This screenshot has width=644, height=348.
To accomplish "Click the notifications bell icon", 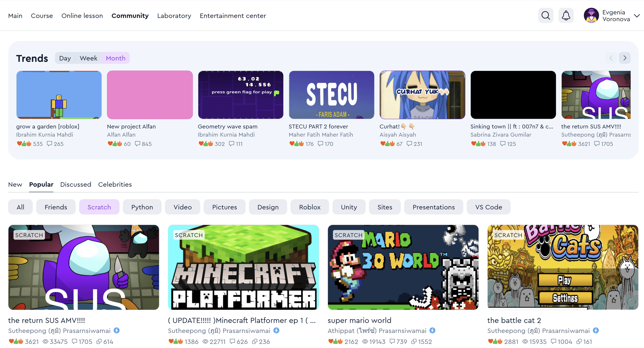I will (566, 16).
